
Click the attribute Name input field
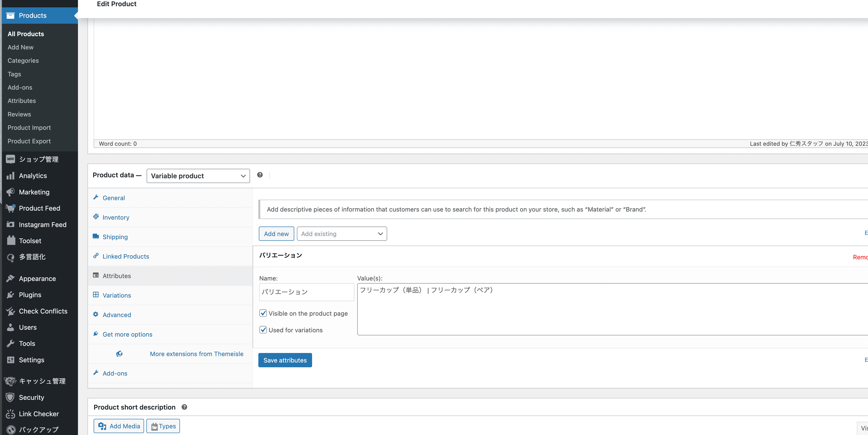[x=306, y=292]
